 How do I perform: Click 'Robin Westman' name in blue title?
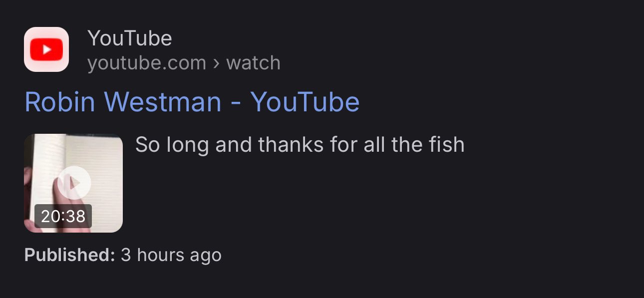click(x=123, y=102)
